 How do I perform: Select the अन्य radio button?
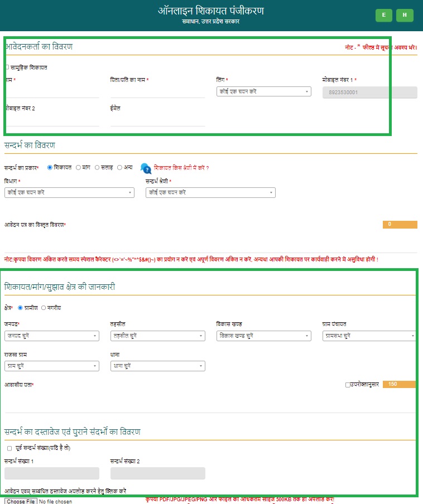tap(119, 167)
